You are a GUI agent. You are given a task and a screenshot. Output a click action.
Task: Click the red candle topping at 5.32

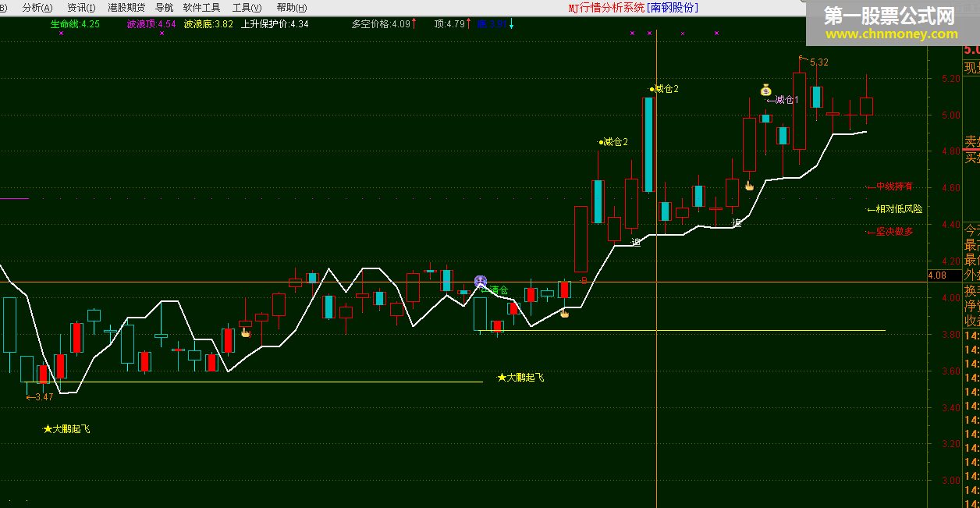(x=799, y=111)
